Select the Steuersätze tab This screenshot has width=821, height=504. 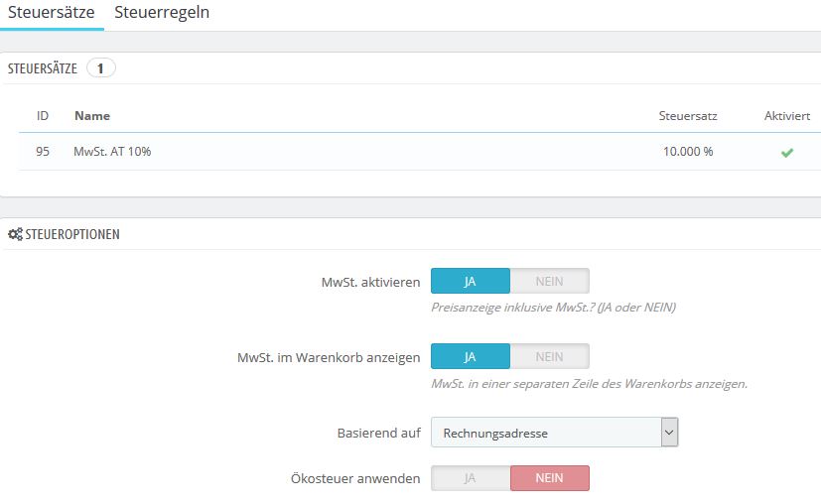pos(52,14)
